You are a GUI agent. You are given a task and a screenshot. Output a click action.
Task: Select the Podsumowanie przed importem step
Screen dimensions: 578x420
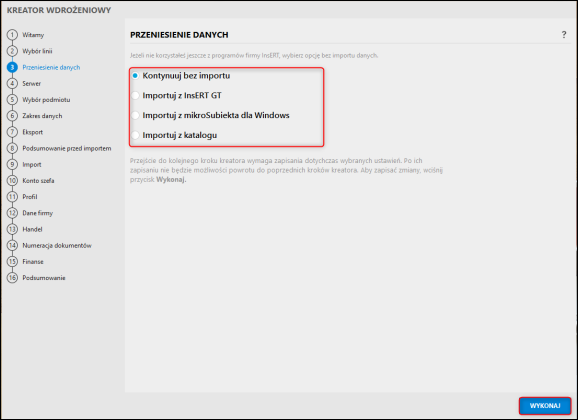coord(67,148)
